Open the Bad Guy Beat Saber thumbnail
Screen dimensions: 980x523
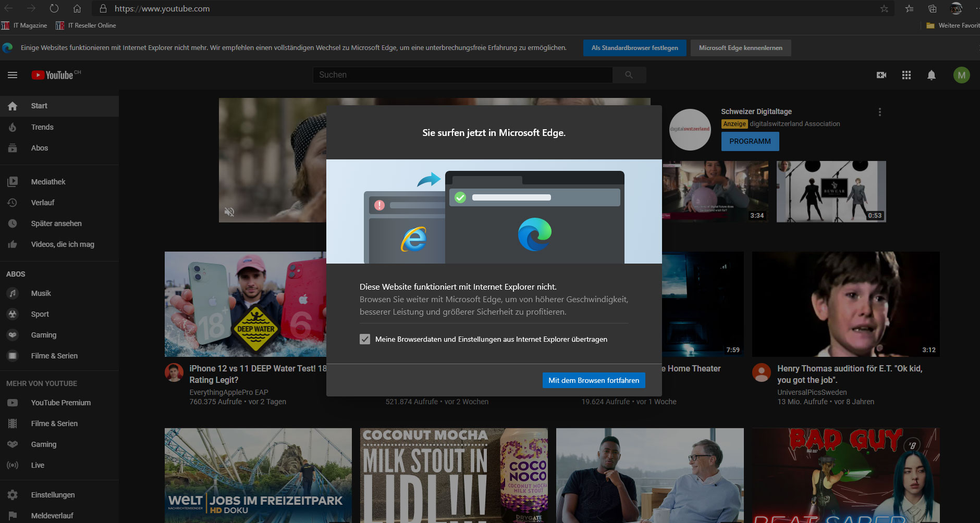[846, 475]
